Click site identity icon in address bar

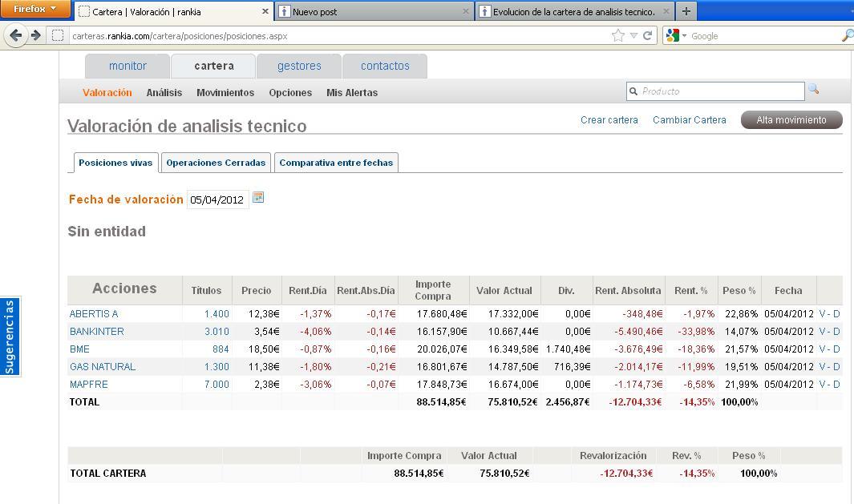point(58,36)
